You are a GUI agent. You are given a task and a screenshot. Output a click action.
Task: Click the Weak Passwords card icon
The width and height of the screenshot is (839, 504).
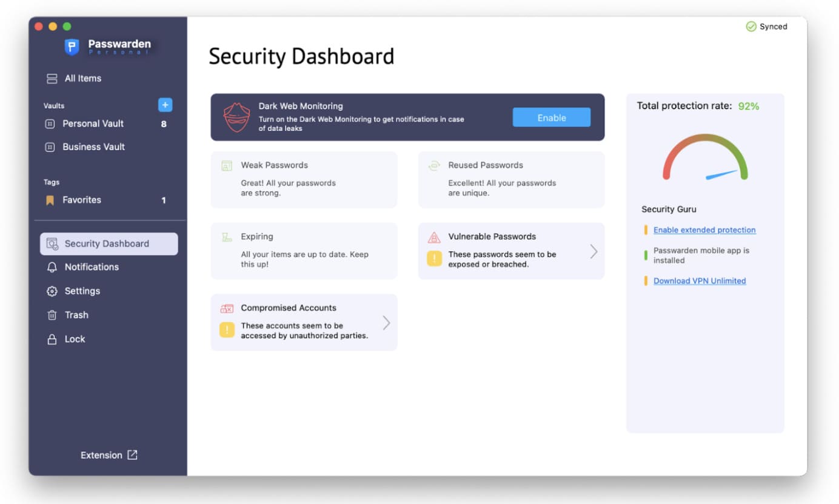[227, 165]
